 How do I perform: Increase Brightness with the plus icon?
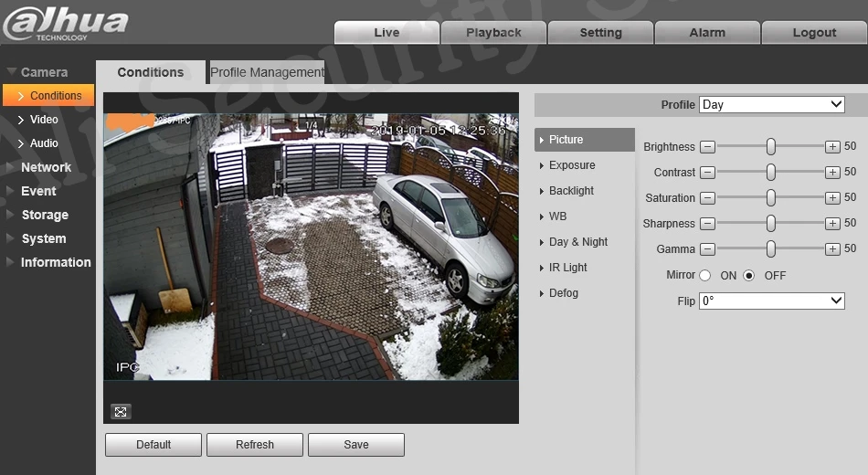[832, 147]
